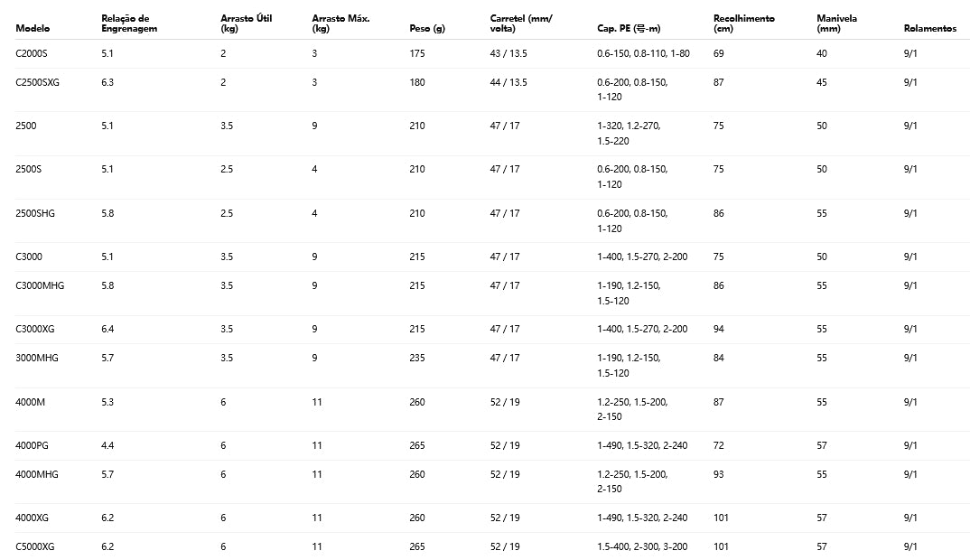Select the 4000XG model cell
970x560 pixels.
32,518
